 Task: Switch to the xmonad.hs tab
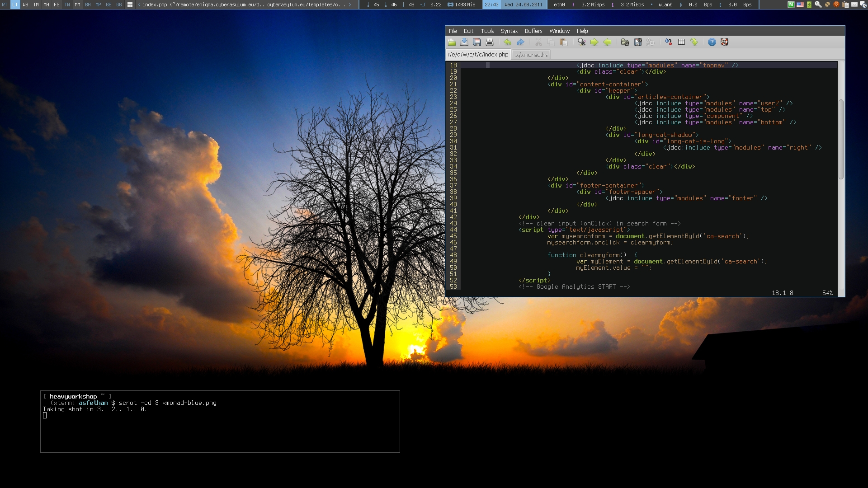click(x=531, y=55)
